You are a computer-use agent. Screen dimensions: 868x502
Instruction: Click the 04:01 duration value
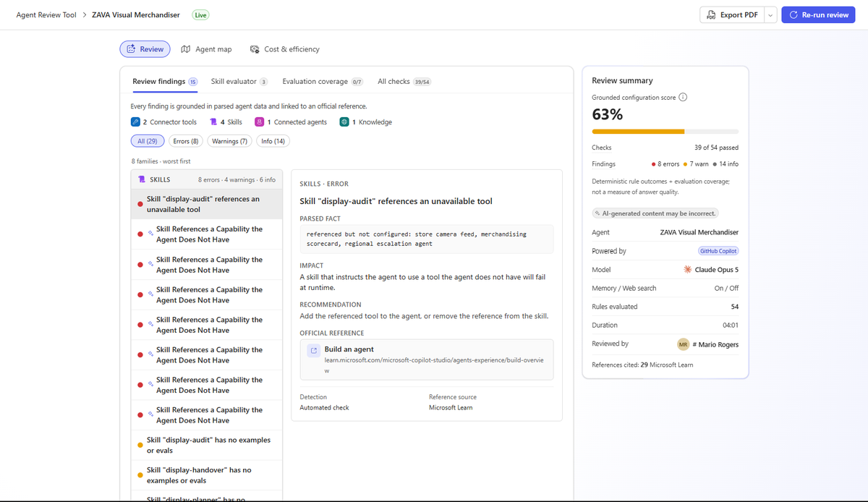click(731, 326)
